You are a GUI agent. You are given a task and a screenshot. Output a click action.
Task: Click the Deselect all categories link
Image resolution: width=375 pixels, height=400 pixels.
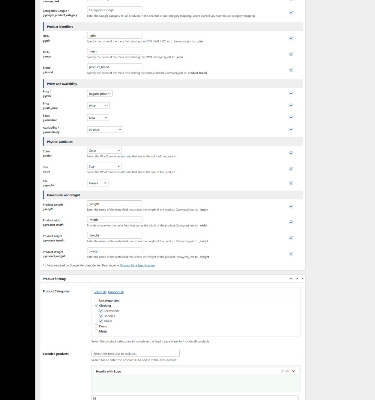tap(116, 292)
